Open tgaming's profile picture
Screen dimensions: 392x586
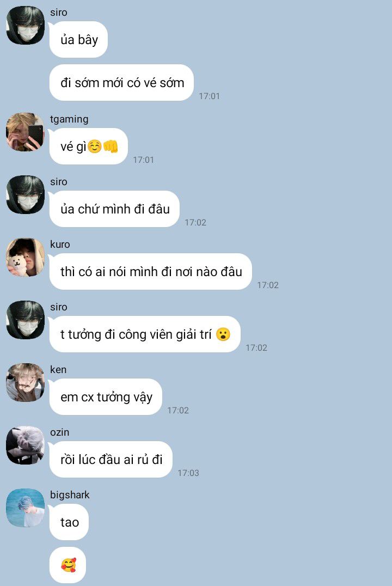coord(25,132)
